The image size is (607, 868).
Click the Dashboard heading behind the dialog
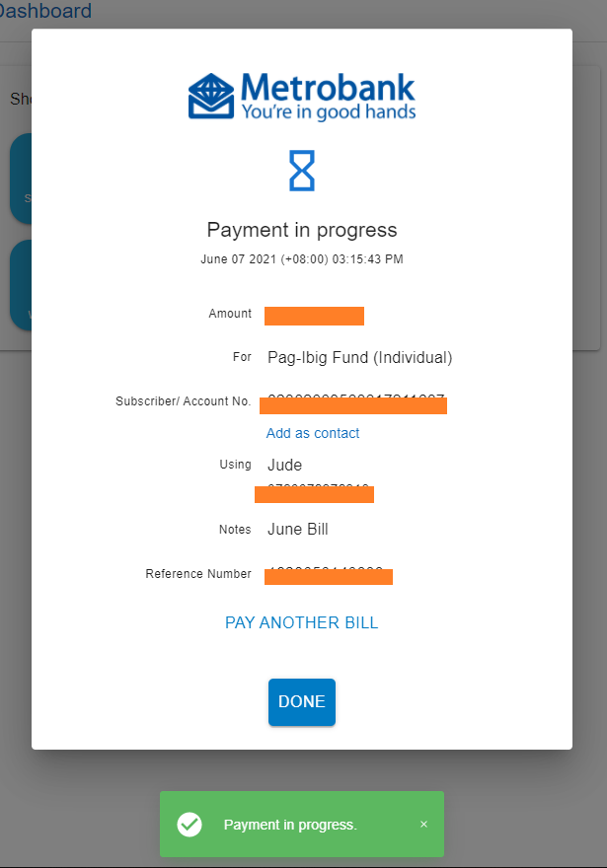(x=45, y=11)
